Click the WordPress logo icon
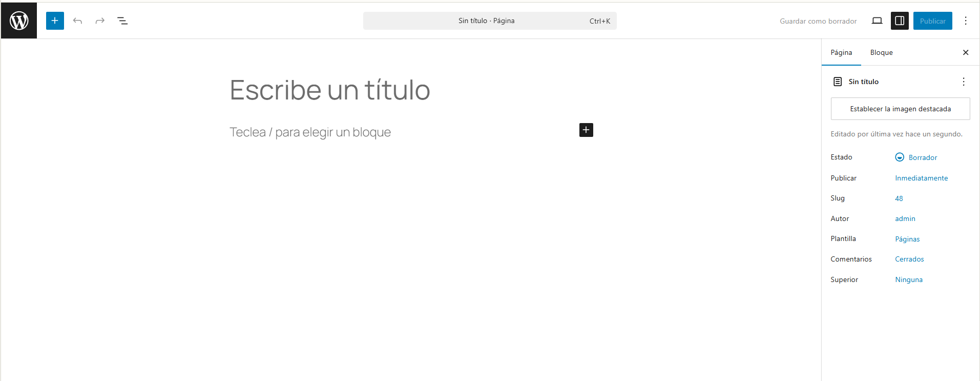This screenshot has width=980, height=381. [19, 21]
